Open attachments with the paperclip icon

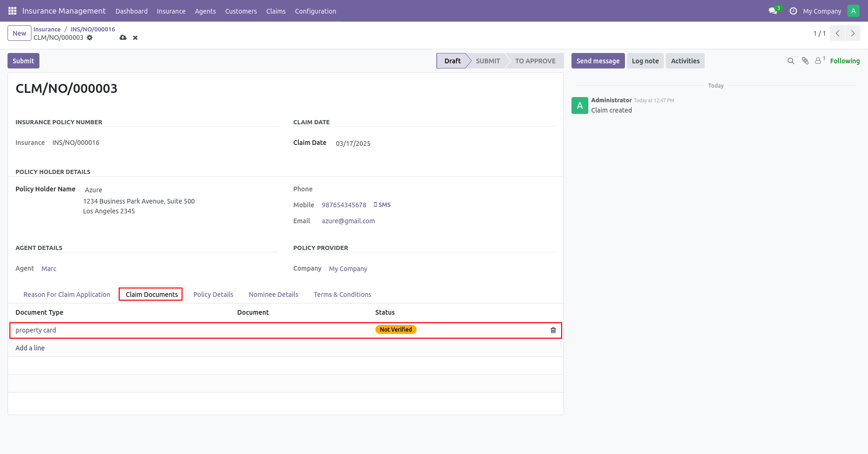805,61
